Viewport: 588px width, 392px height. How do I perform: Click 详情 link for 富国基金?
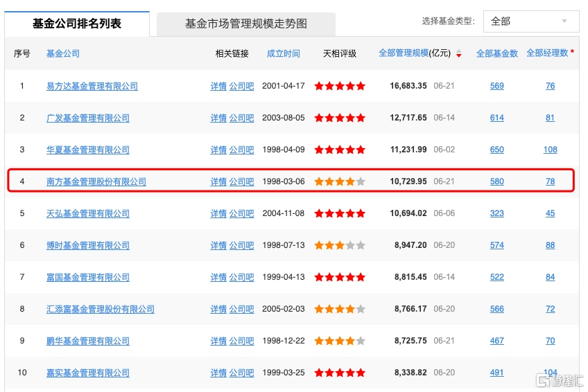218,277
